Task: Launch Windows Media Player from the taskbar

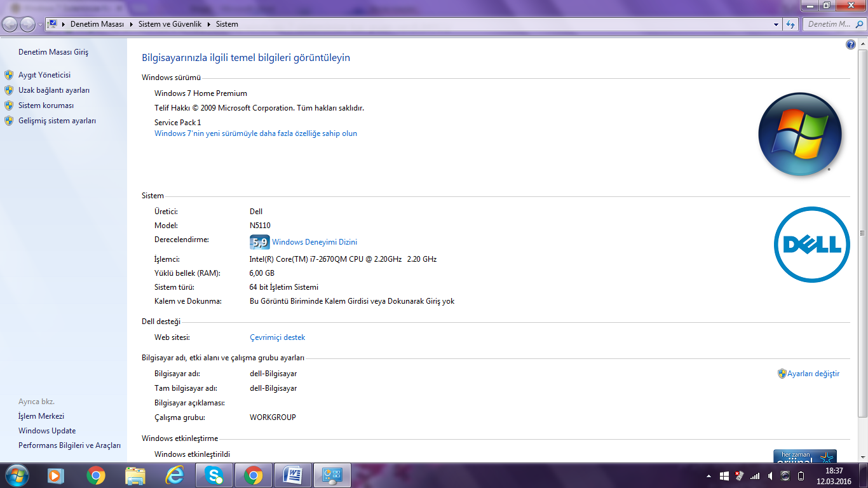Action: click(x=56, y=475)
